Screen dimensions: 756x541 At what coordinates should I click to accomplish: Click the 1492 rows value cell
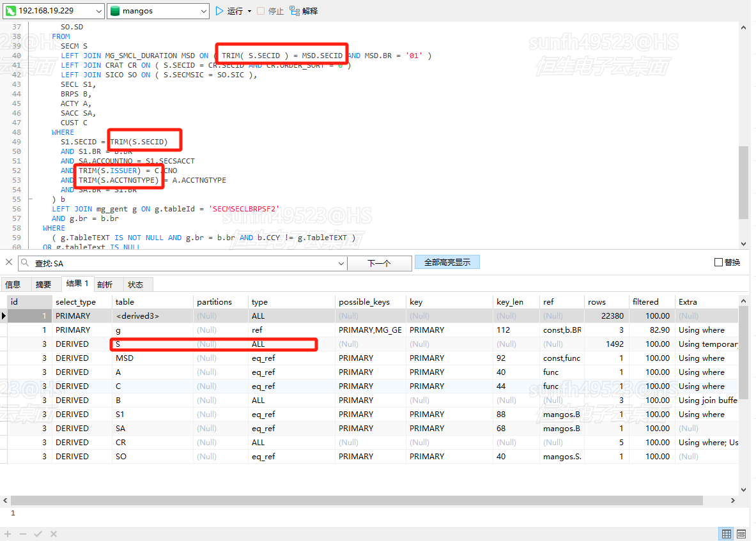click(x=606, y=344)
